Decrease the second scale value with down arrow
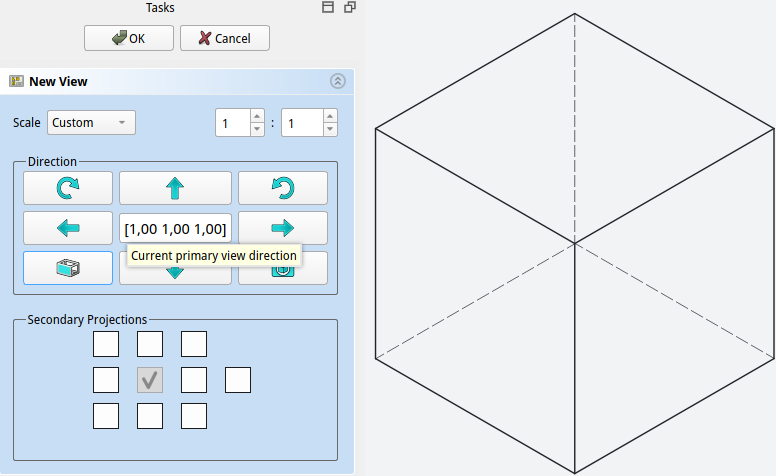Viewport: 776px width, 476px height. pyautogui.click(x=330, y=129)
